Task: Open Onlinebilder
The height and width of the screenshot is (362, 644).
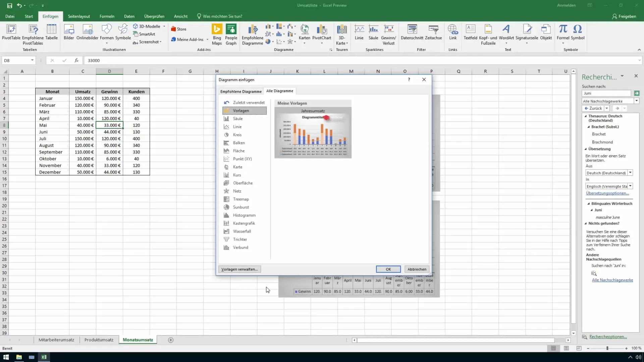Action: click(x=87, y=32)
